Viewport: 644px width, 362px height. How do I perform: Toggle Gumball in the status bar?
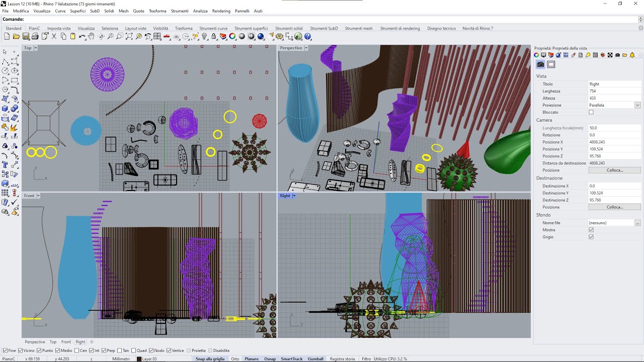click(315, 359)
